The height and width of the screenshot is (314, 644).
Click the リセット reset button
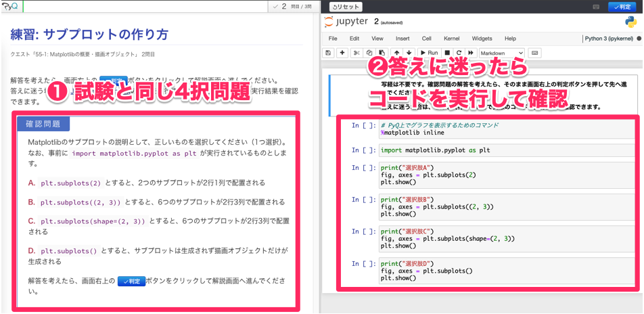(346, 7)
